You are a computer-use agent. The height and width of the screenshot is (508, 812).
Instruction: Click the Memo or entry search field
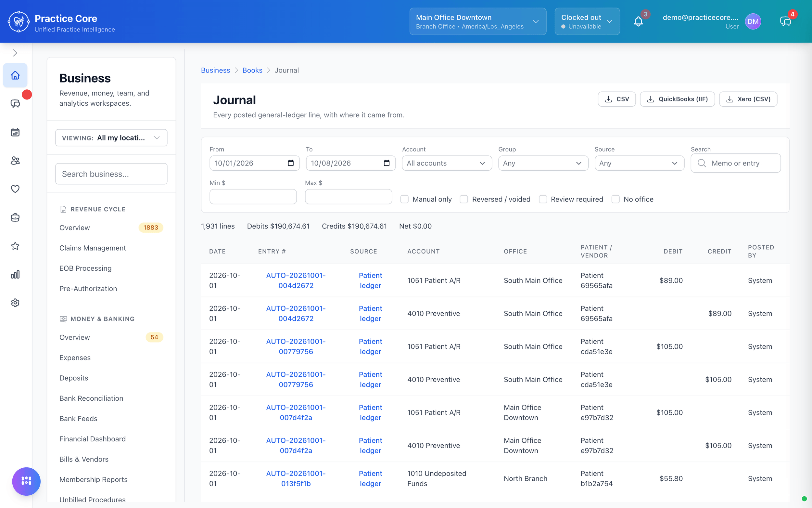[x=735, y=163]
